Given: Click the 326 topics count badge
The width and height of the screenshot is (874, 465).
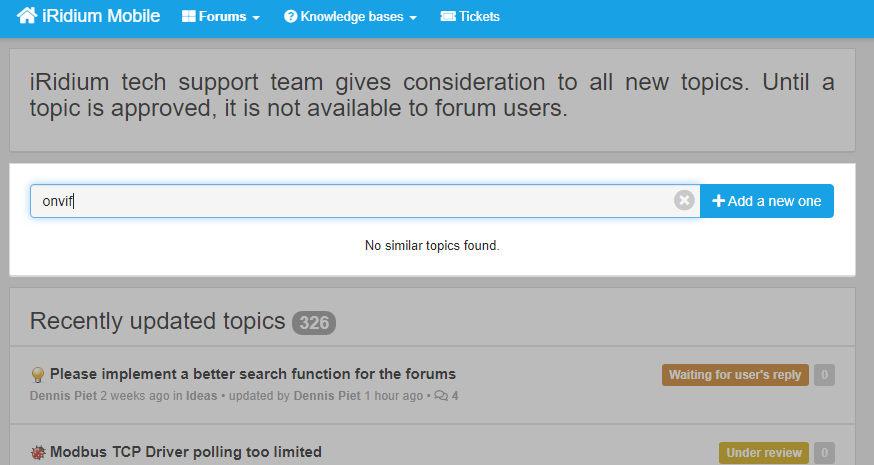Looking at the screenshot, I should pyautogui.click(x=314, y=323).
